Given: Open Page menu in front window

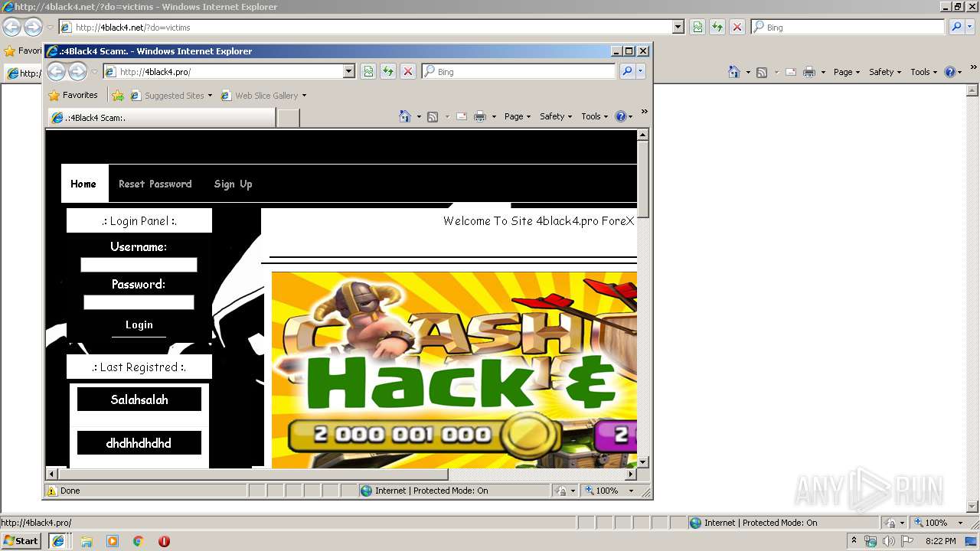Looking at the screenshot, I should tap(518, 116).
